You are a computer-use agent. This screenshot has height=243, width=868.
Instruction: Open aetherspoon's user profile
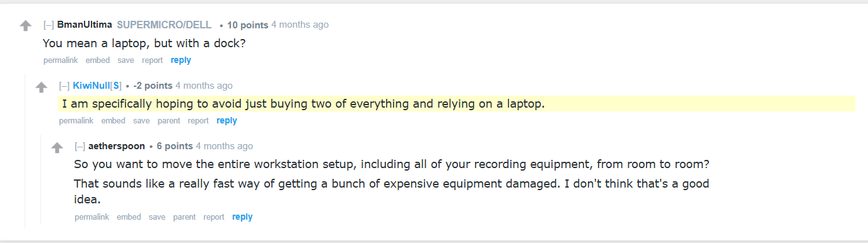(117, 146)
